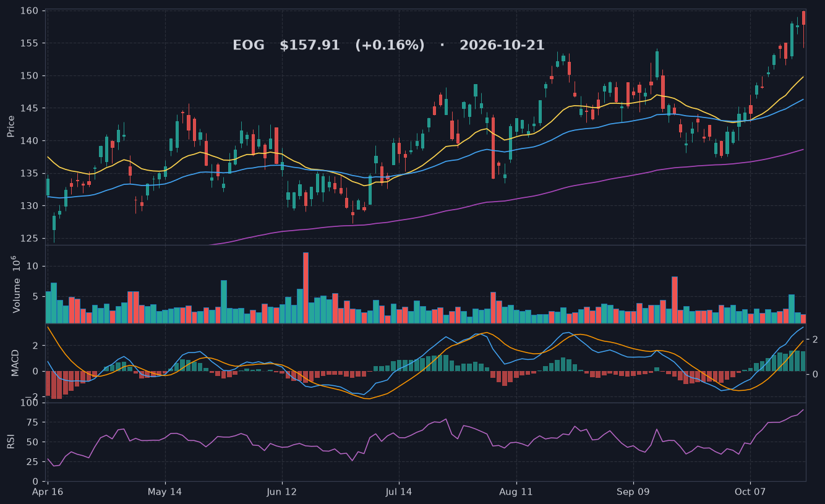Select the "Sep 09" date label
Image resolution: width=825 pixels, height=504 pixels.
[x=633, y=492]
